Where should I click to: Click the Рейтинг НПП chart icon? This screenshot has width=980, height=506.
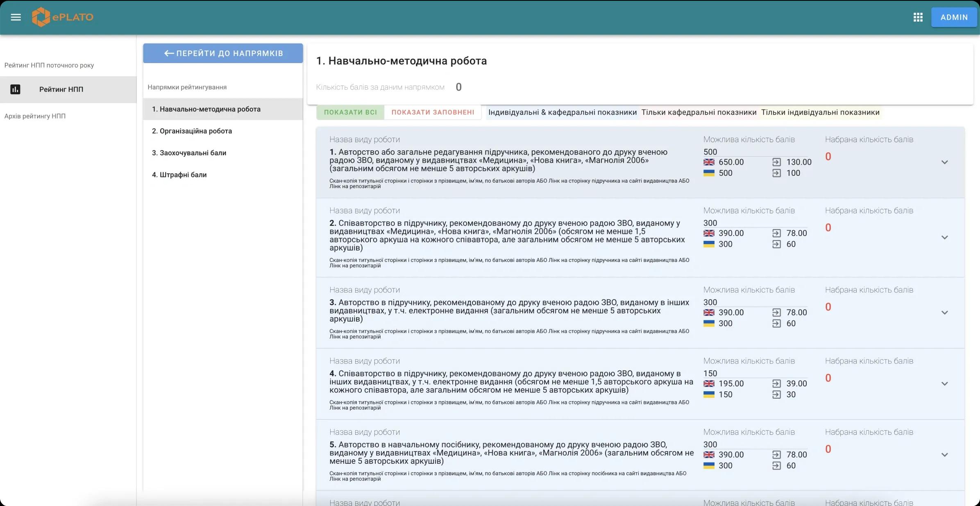15,89
